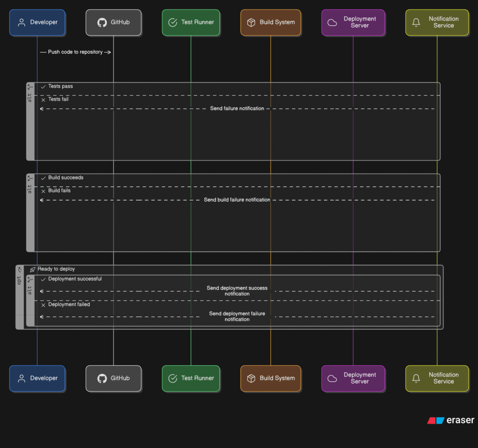Click the Deployment successful label

pos(75,279)
